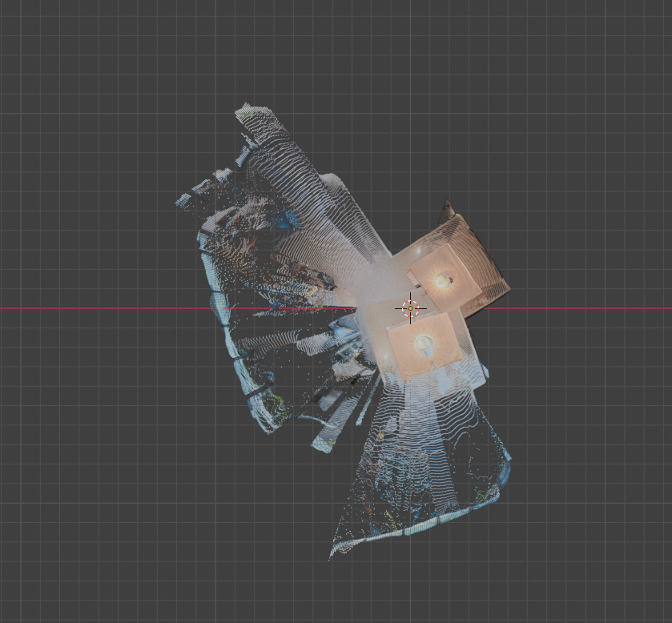Click the bottom corner of the left point cluster

[x=268, y=429]
